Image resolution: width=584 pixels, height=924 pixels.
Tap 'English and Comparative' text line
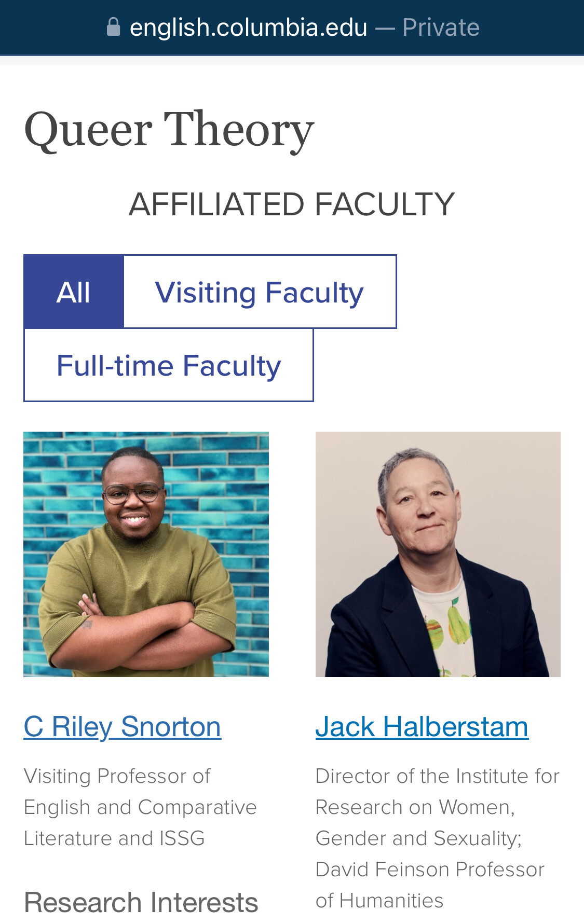[140, 807]
